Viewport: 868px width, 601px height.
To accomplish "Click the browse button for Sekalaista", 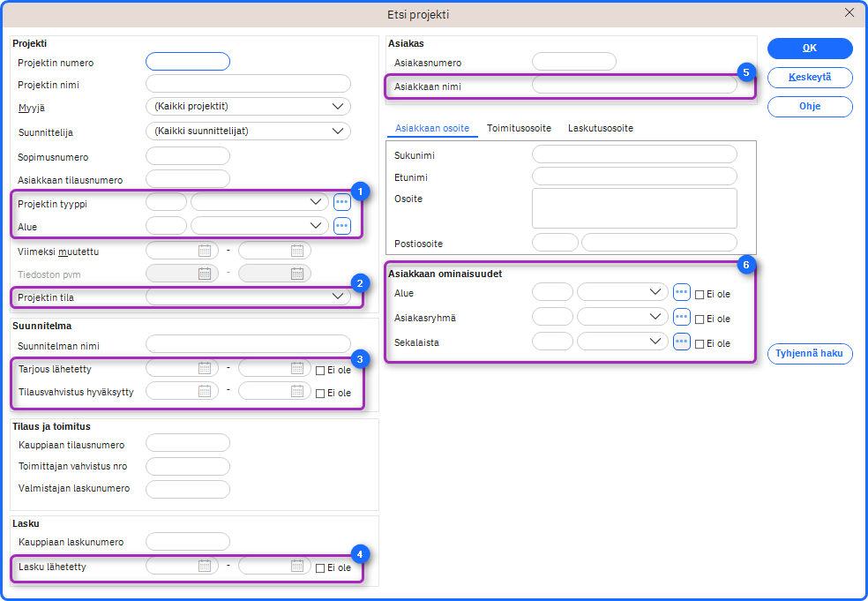I will coord(682,342).
